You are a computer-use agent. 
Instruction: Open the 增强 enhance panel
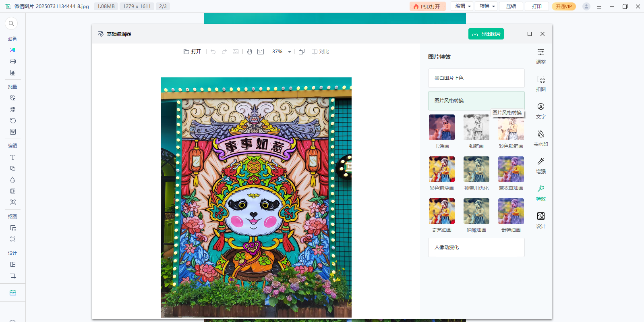pos(541,166)
